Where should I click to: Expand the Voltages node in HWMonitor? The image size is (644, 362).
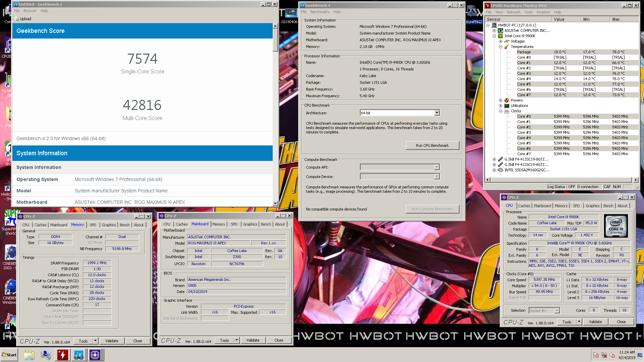(500, 41)
